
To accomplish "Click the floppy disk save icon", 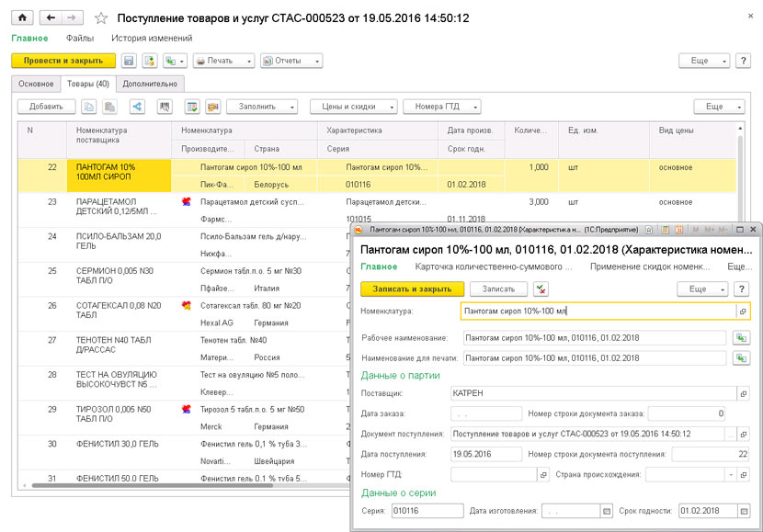I will pyautogui.click(x=129, y=61).
